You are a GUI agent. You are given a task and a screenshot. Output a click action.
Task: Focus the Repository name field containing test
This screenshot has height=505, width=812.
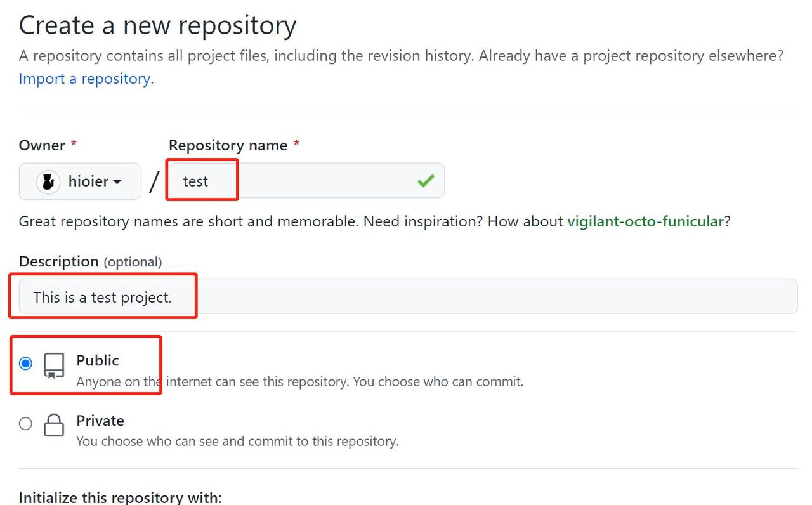304,181
